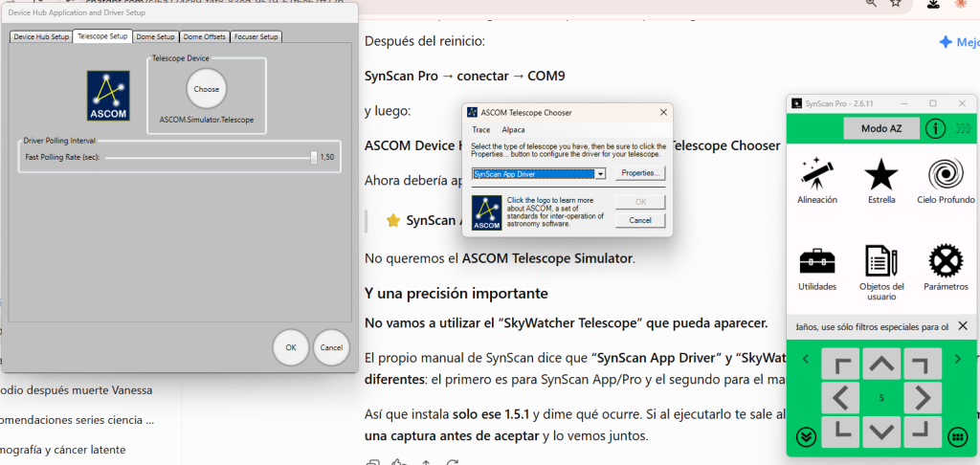
Task: Select the Telescope Setup tab
Action: [102, 36]
